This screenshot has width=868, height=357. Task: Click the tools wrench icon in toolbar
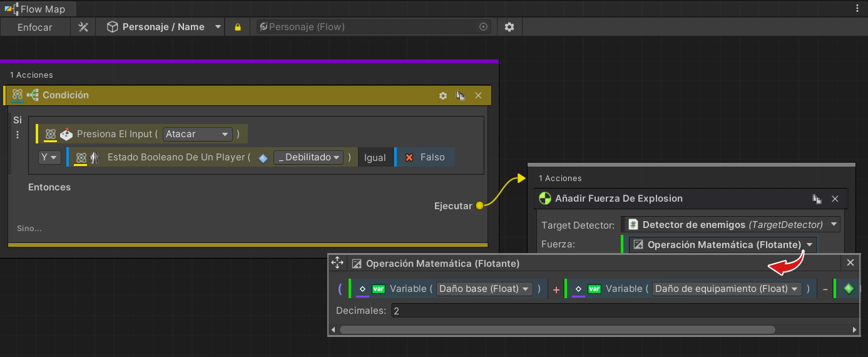click(83, 27)
